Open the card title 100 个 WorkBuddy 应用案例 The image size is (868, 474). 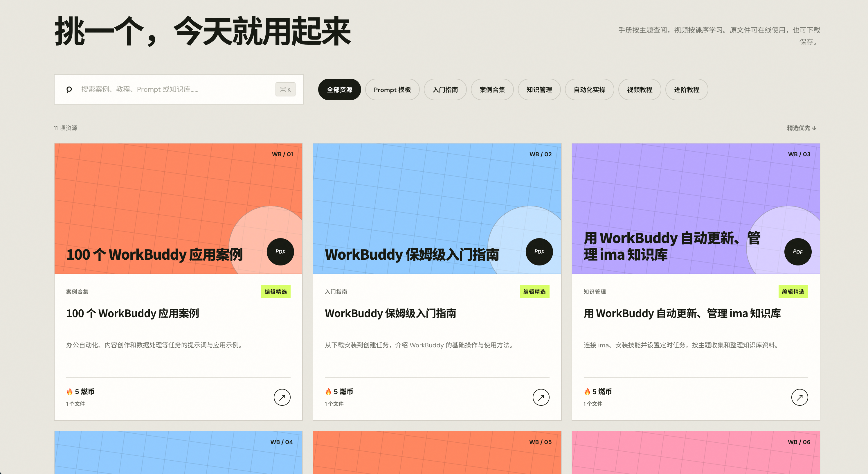(x=132, y=313)
